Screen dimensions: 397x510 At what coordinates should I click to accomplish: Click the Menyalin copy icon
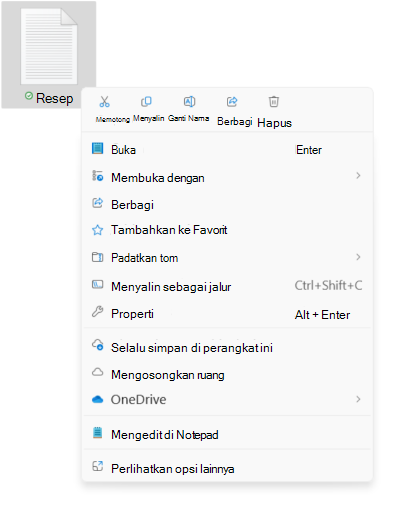pos(146,101)
